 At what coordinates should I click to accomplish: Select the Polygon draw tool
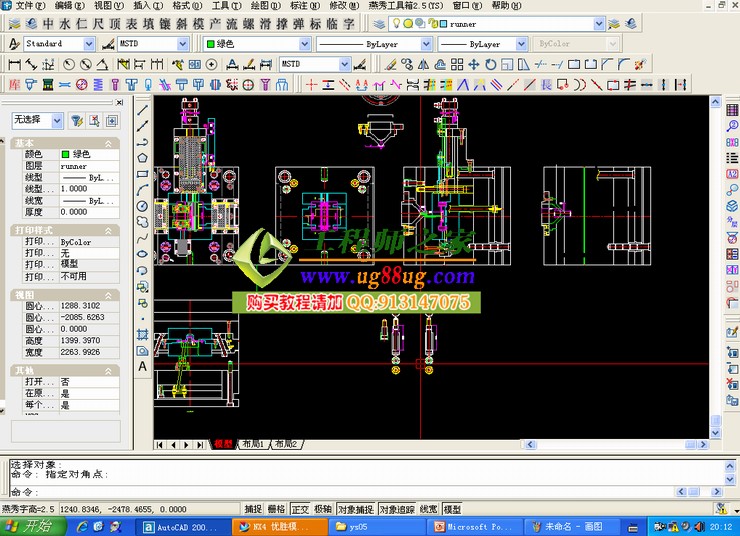[143, 157]
